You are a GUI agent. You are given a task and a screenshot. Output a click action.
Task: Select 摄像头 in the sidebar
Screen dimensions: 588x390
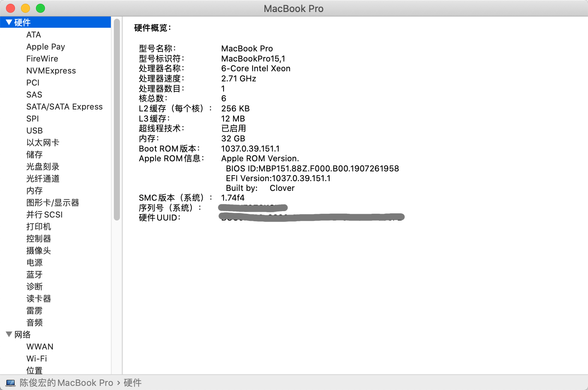coord(39,250)
